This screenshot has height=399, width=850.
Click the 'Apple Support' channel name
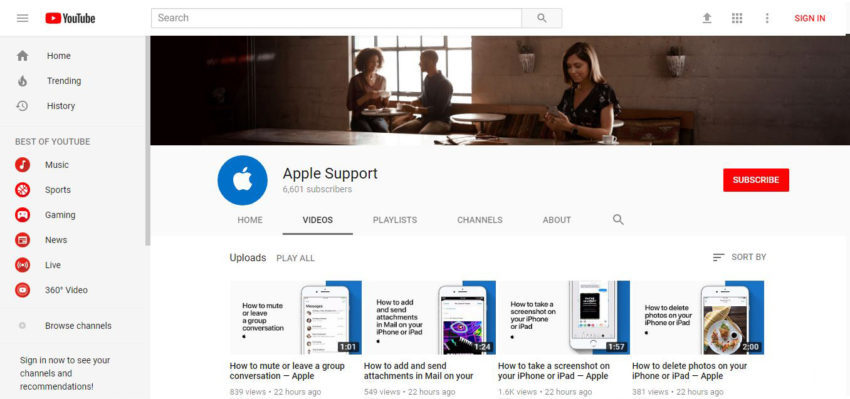330,173
